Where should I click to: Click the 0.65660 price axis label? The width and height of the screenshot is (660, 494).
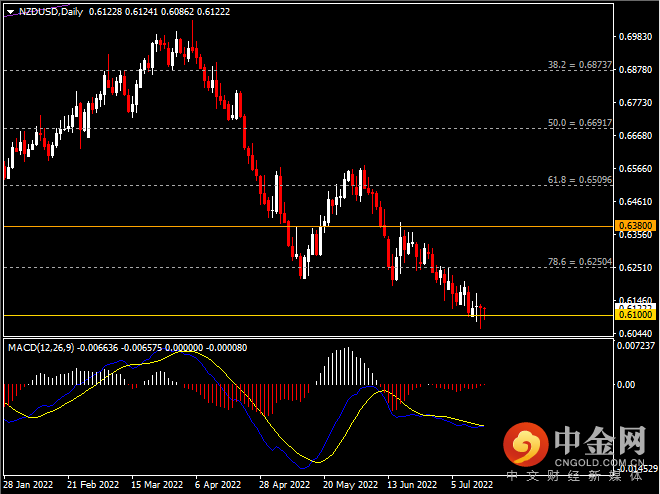pyautogui.click(x=635, y=169)
